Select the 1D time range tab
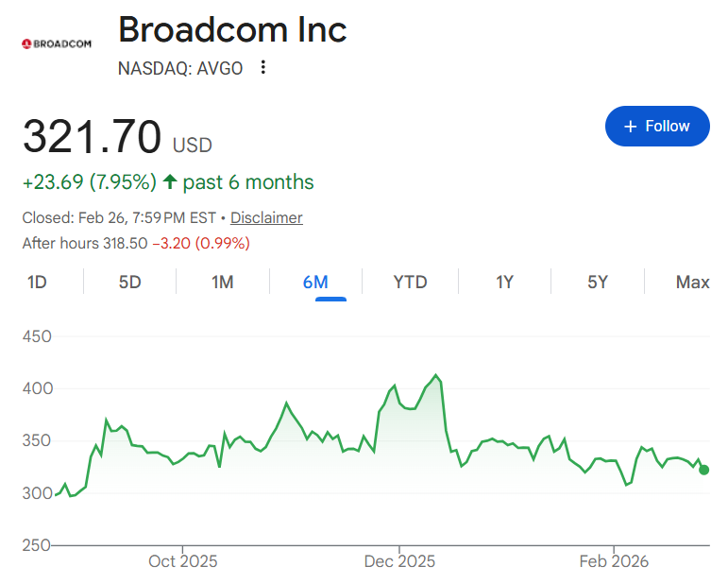The width and height of the screenshot is (728, 584). 37,282
